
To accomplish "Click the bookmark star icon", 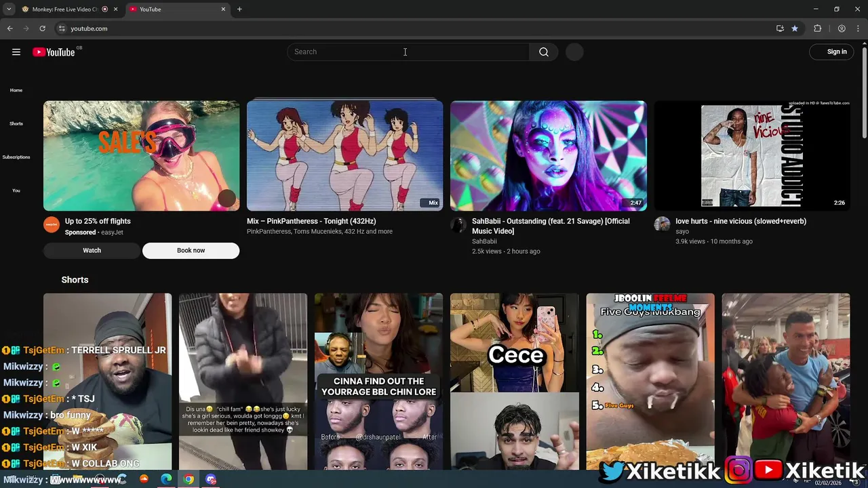I will click(x=795, y=28).
